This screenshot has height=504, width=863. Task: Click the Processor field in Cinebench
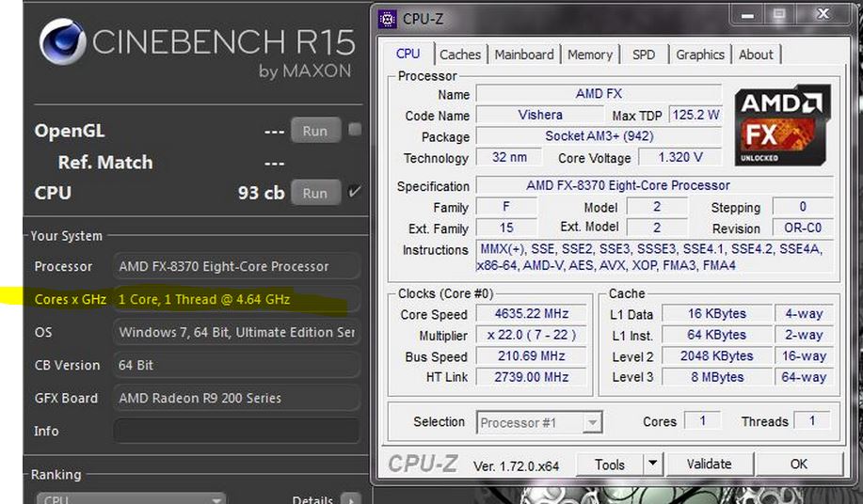pyautogui.click(x=237, y=266)
